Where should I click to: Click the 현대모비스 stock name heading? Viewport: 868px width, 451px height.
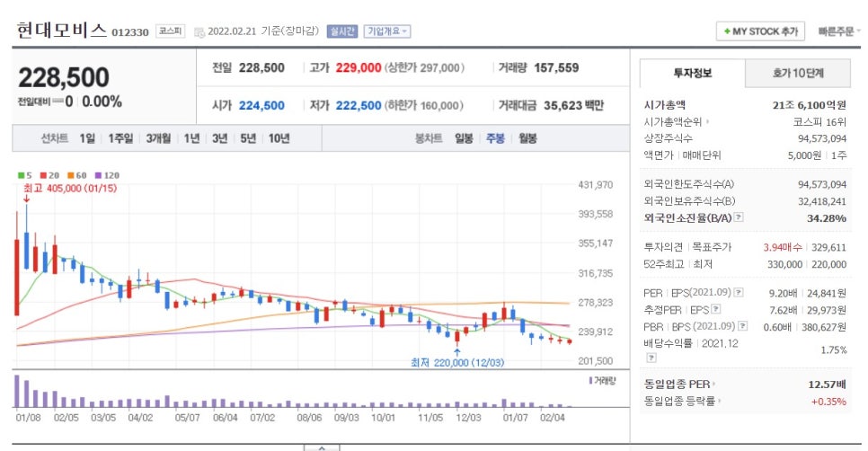click(x=61, y=30)
